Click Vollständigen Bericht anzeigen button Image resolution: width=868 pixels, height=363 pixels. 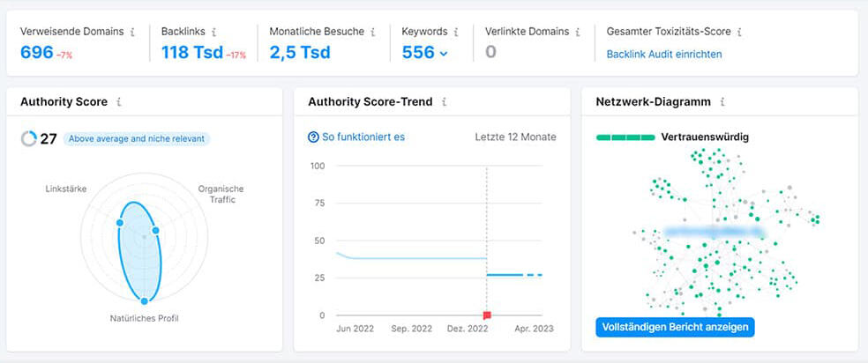[675, 327]
